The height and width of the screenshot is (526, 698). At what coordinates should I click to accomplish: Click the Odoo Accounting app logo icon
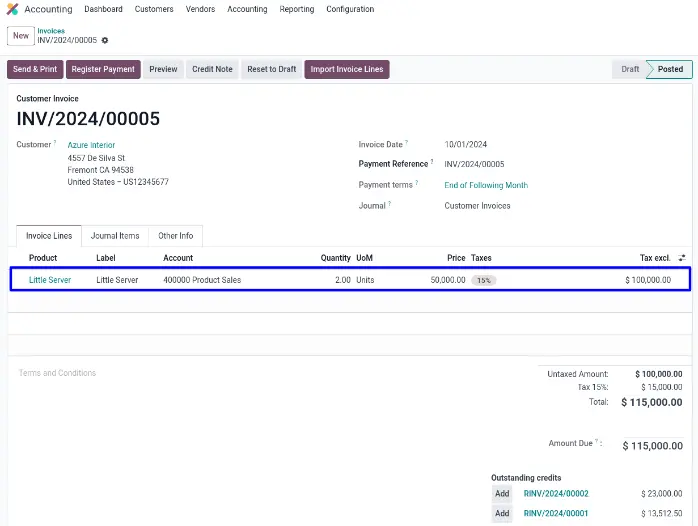click(12, 9)
